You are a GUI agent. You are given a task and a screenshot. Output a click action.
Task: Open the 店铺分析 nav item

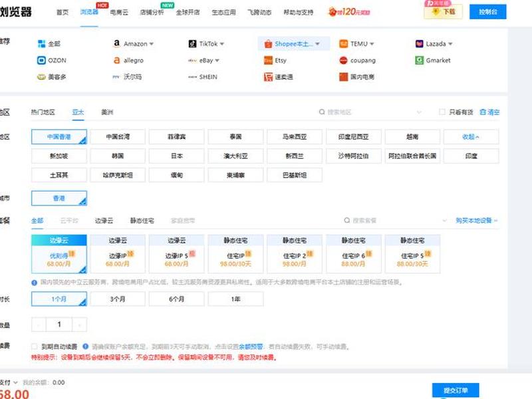pyautogui.click(x=152, y=12)
